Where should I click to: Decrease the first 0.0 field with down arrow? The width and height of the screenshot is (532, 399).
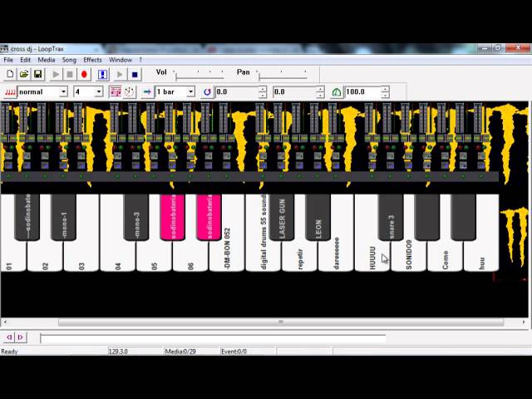click(263, 95)
